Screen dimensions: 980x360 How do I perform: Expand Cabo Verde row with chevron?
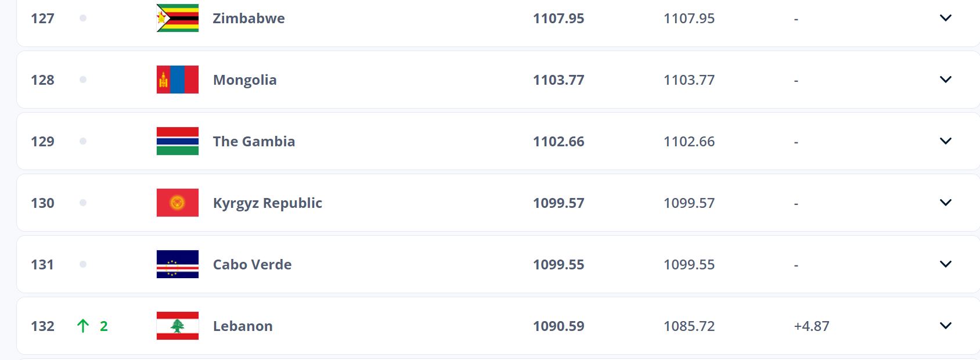point(945,264)
